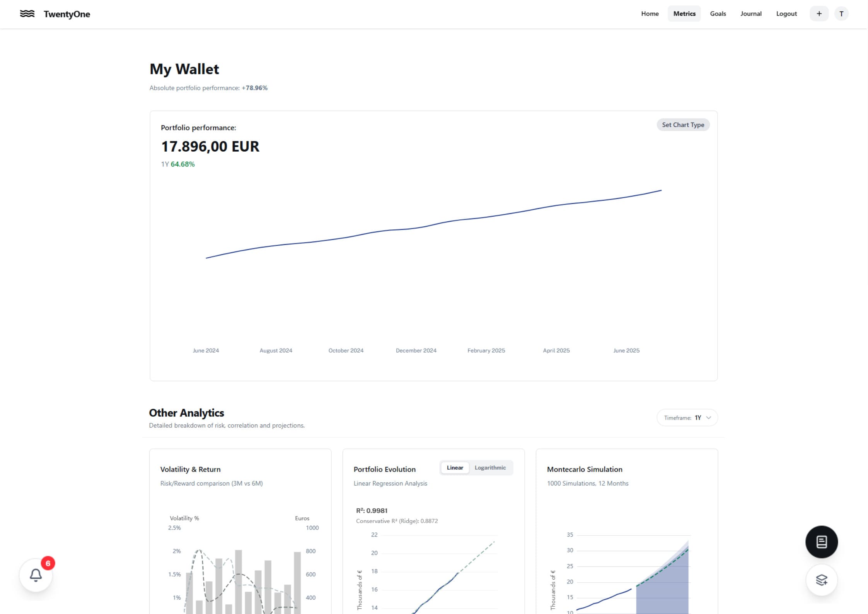Switch Portfolio Evolution to Logarithmic

click(x=490, y=468)
